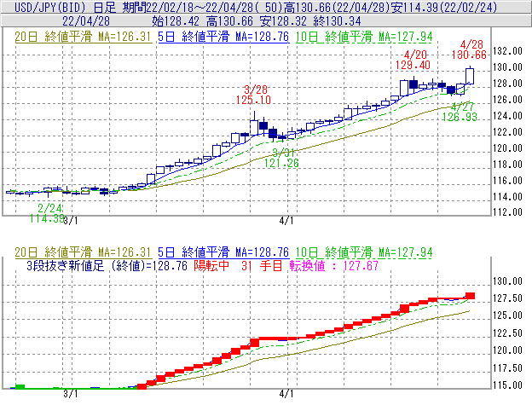Screen dimensions: 532x405
Task: Click the 4/1 date label under top chart
Action: 286,221
